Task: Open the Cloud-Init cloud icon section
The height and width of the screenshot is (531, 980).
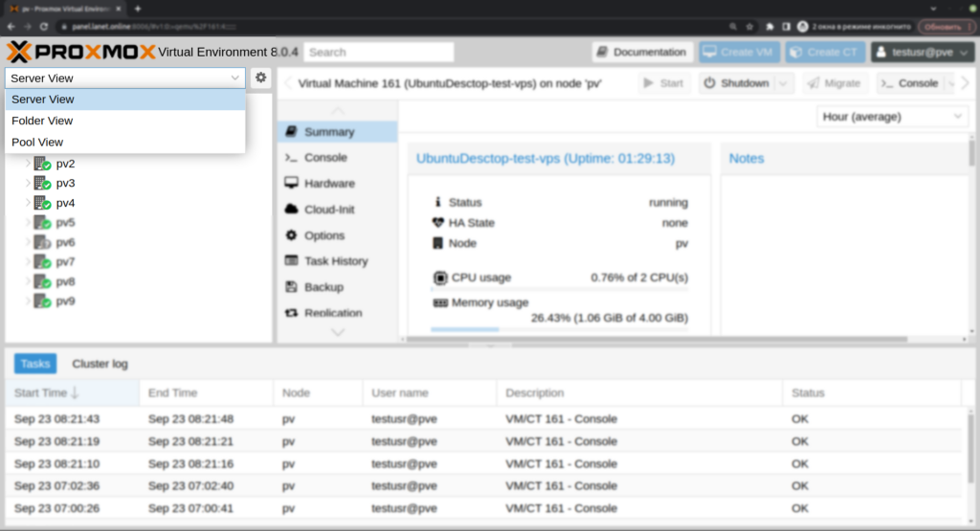Action: (292, 209)
